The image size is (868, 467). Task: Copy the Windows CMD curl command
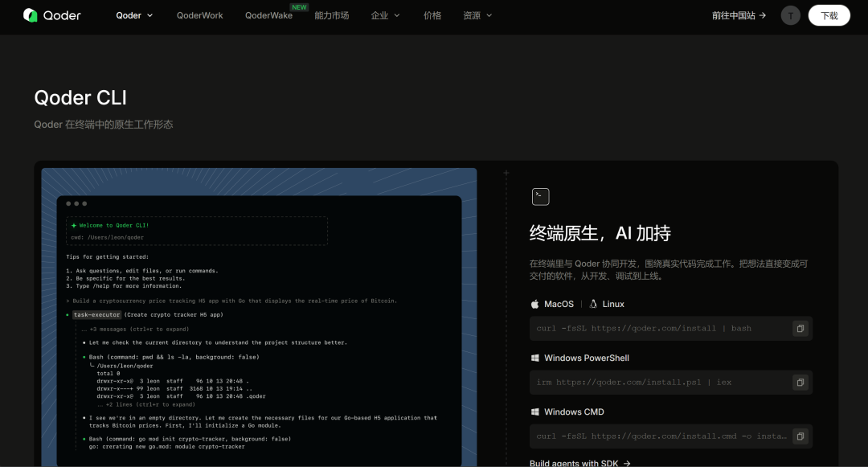(x=800, y=436)
